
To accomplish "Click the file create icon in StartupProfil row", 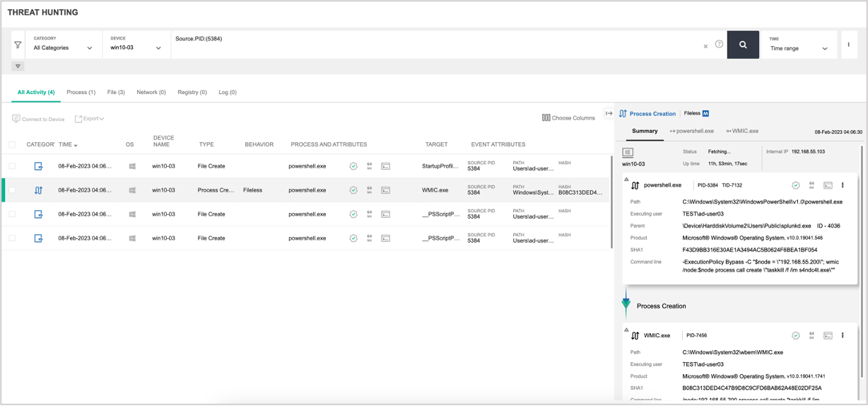I will click(x=38, y=166).
